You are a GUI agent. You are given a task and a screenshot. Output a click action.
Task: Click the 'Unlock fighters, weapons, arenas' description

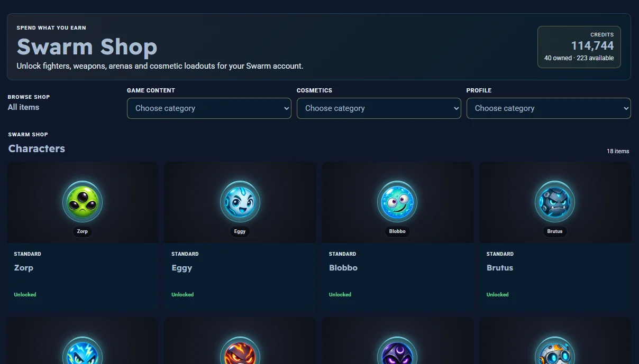(160, 66)
